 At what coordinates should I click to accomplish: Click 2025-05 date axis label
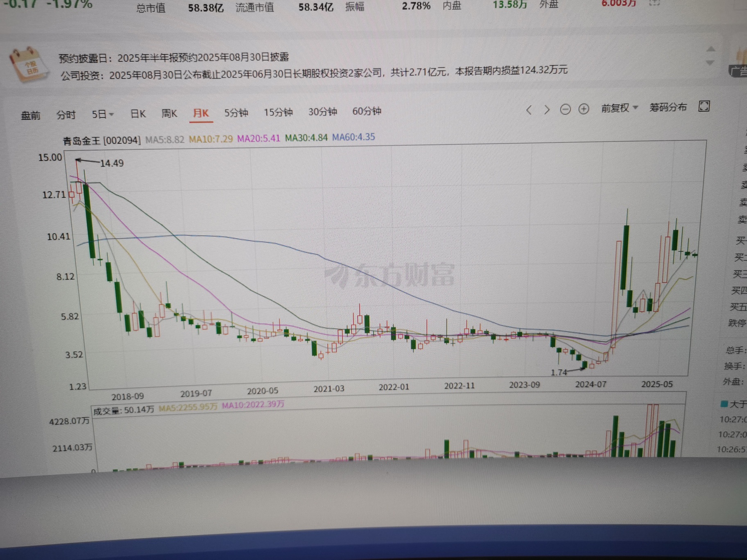point(656,384)
